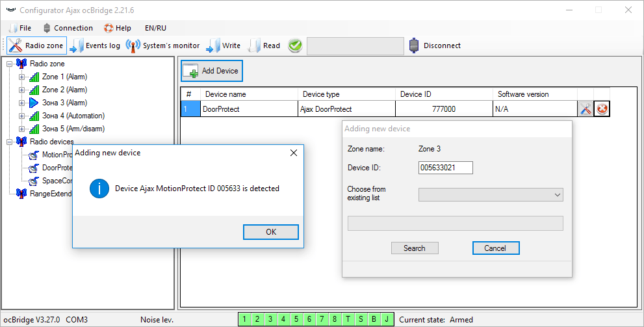Screen dimensions: 644x327
Task: Switch language with EN/RU
Action: (x=156, y=28)
